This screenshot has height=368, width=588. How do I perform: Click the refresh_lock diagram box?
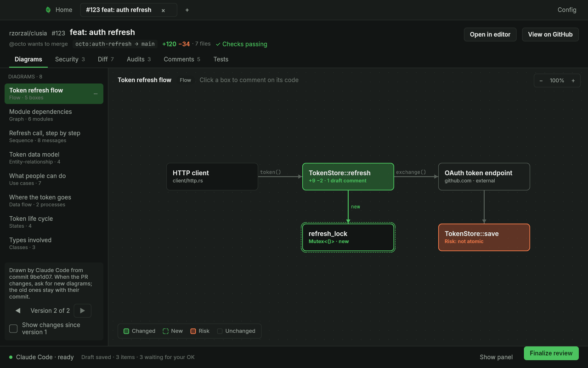pos(348,237)
